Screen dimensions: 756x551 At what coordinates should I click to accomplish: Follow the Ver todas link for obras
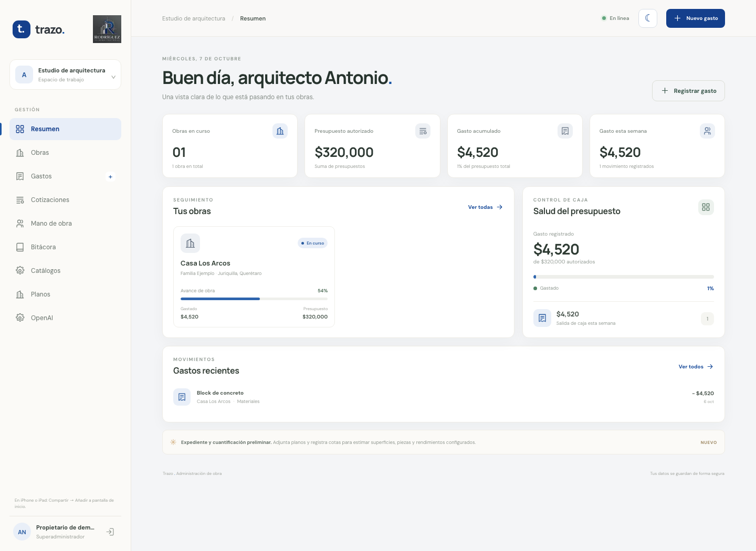pyautogui.click(x=486, y=207)
